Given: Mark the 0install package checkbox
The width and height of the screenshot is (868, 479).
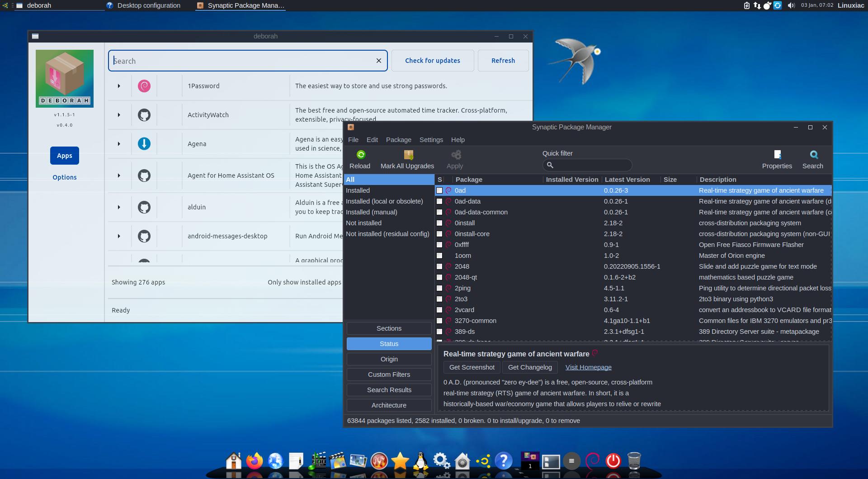Looking at the screenshot, I should coord(439,223).
